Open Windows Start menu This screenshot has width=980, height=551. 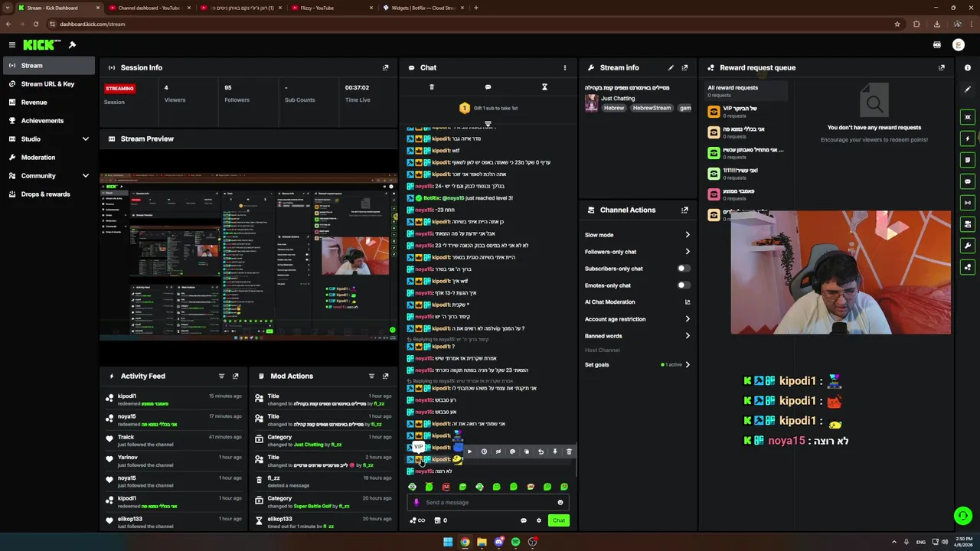tap(448, 542)
